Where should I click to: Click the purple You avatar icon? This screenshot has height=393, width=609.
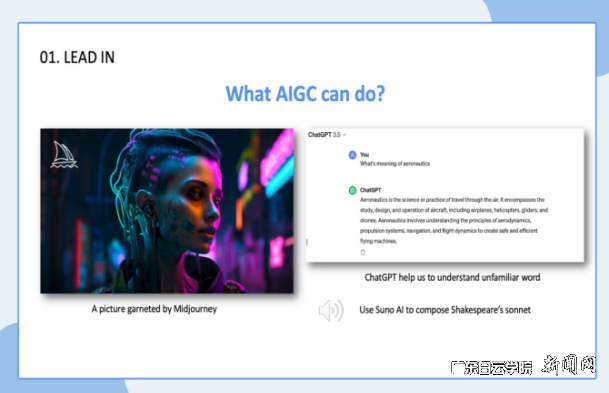(352, 155)
